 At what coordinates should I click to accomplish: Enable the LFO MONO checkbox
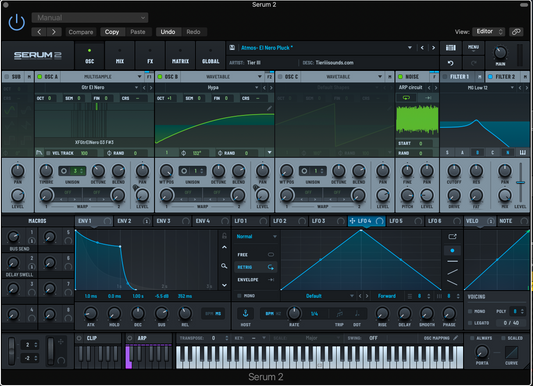click(x=239, y=296)
